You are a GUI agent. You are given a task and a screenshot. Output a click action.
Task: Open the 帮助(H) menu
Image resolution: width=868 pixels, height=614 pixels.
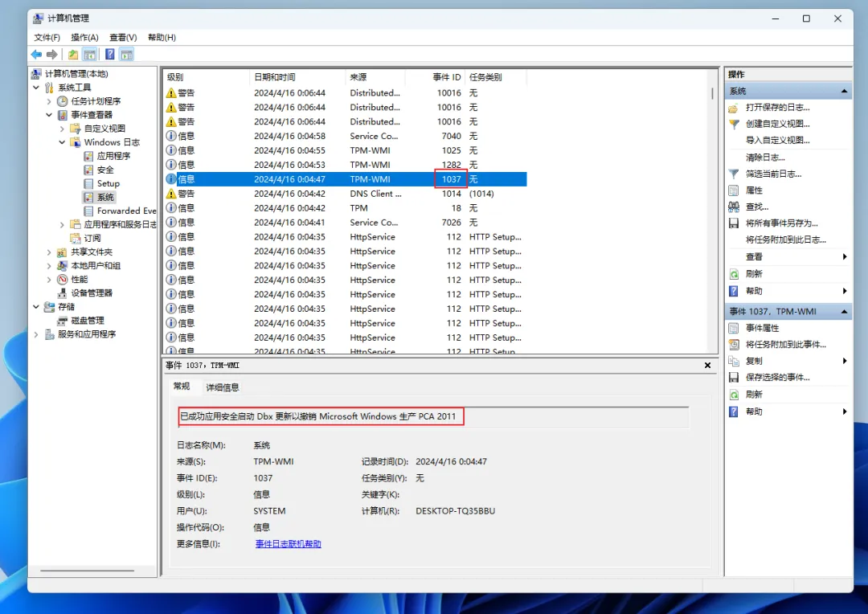tap(162, 37)
